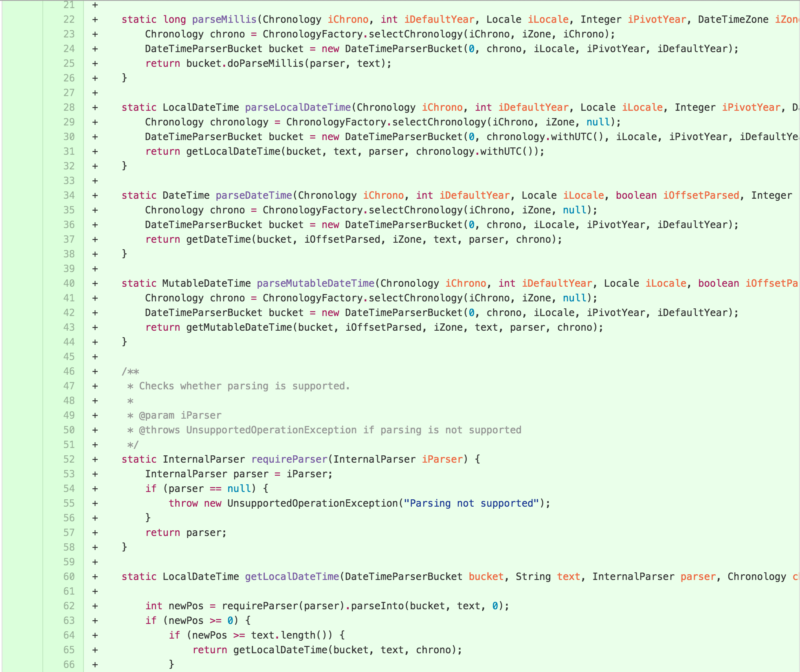Screen dimensions: 800x672
Task: Click "InternalParser parser = iParser;" on line 53
Action: 239,474
